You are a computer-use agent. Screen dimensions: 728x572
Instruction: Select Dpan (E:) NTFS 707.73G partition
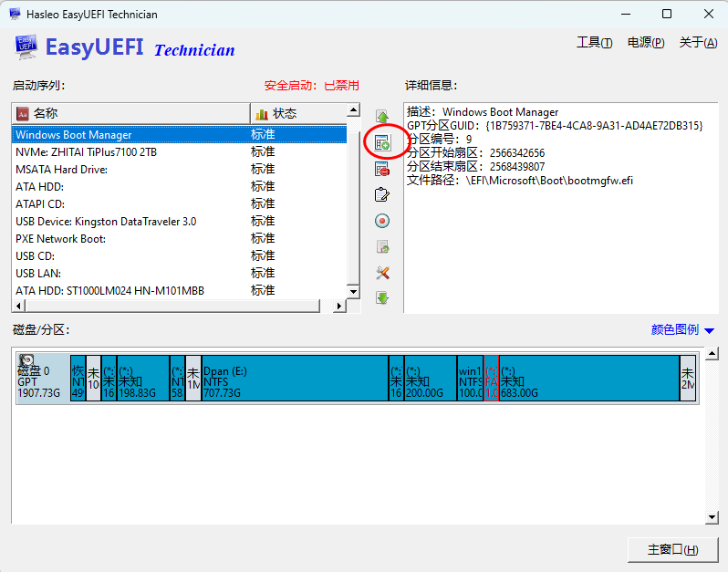click(x=296, y=378)
